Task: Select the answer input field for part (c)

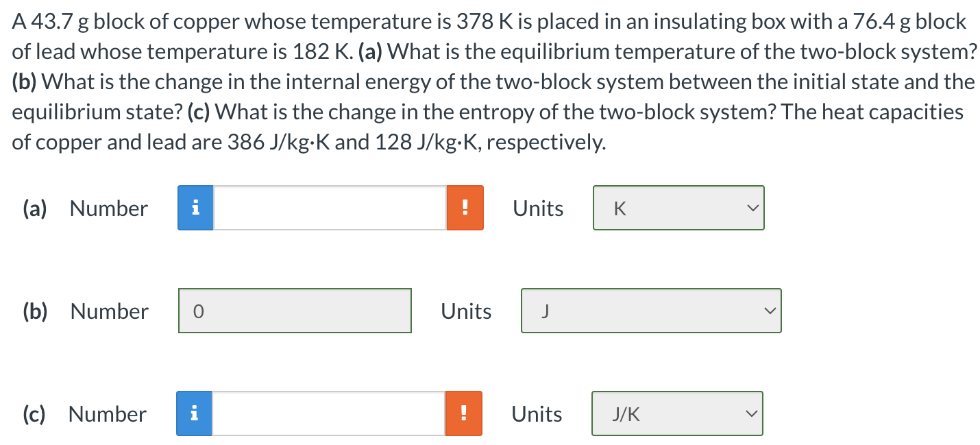Action: [329, 413]
